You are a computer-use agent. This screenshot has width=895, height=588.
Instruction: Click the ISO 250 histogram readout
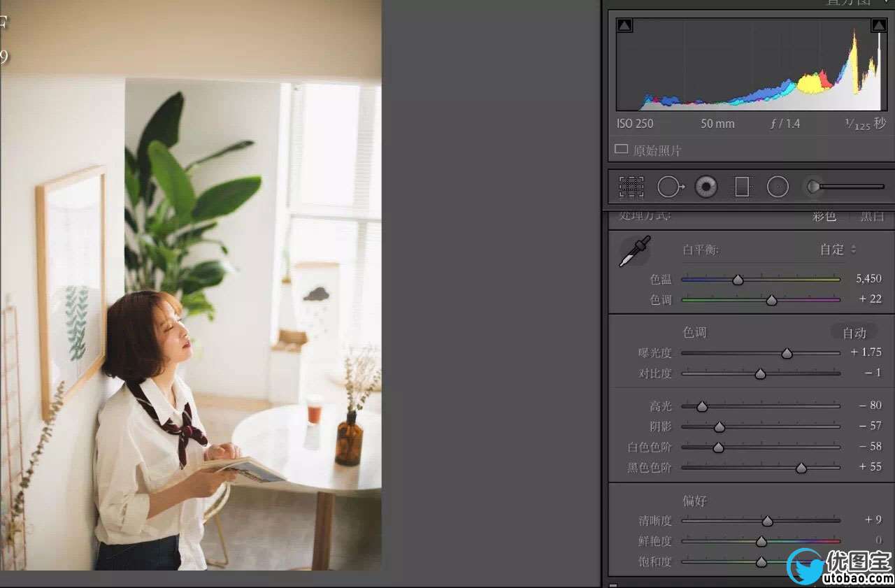pos(635,124)
